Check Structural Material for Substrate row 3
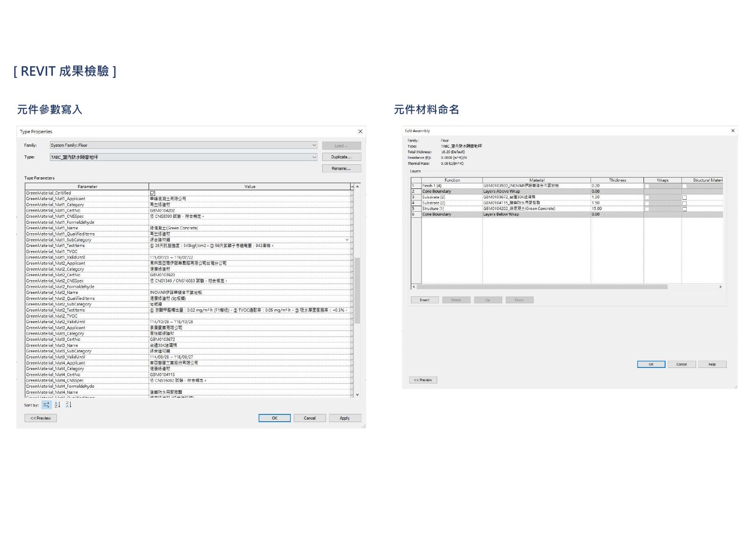The height and width of the screenshot is (534, 756). [x=684, y=197]
